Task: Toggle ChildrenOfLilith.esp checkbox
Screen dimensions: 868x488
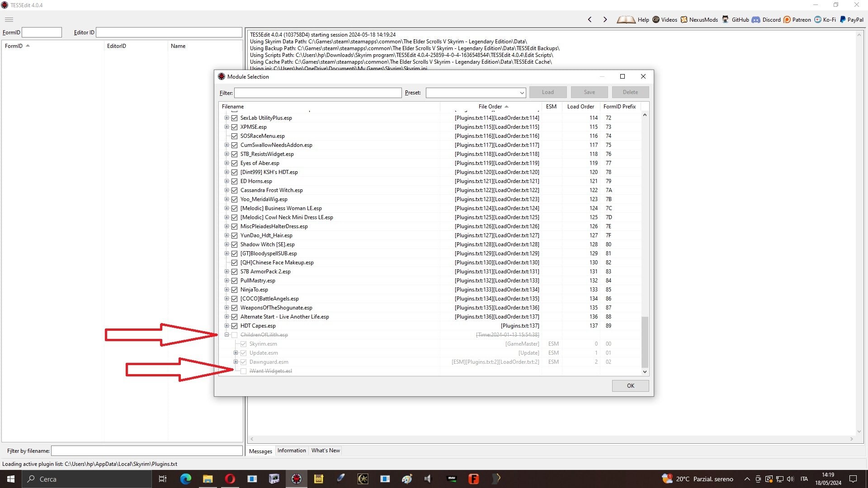Action: (235, 335)
